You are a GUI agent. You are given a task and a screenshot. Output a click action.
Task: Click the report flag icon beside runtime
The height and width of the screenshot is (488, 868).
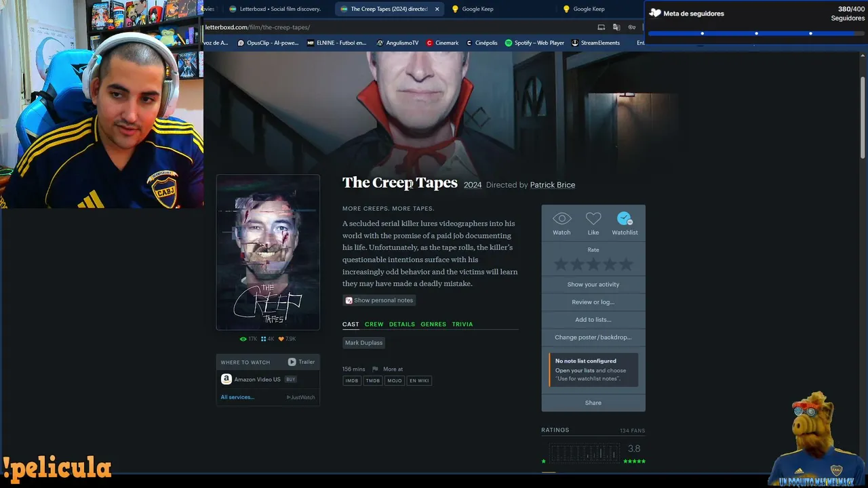pyautogui.click(x=375, y=369)
